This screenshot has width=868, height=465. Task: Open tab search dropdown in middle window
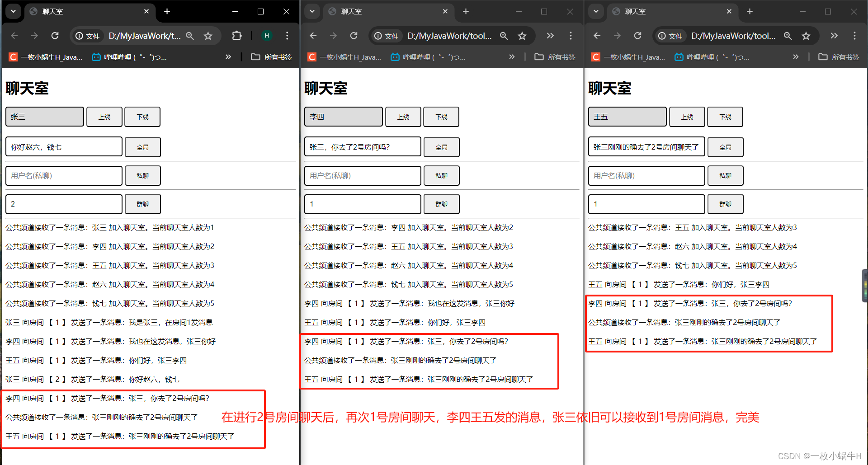pyautogui.click(x=312, y=11)
